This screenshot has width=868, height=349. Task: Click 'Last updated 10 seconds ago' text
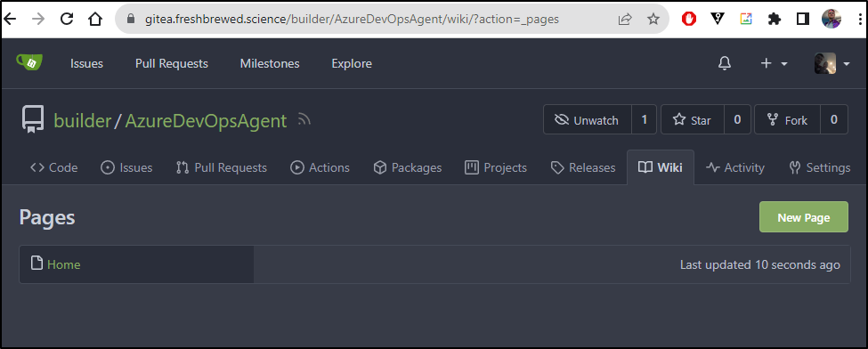coord(759,264)
